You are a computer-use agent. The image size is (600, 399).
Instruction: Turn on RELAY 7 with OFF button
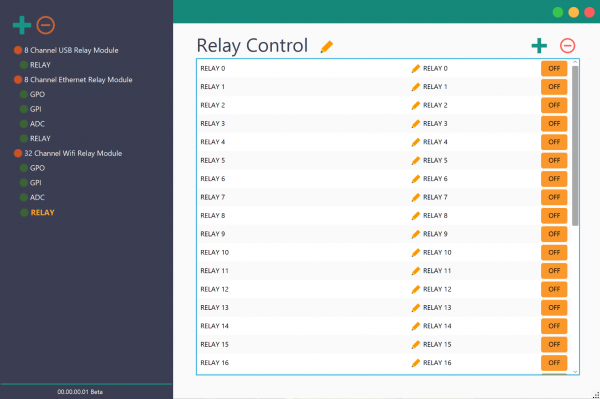pos(554,197)
